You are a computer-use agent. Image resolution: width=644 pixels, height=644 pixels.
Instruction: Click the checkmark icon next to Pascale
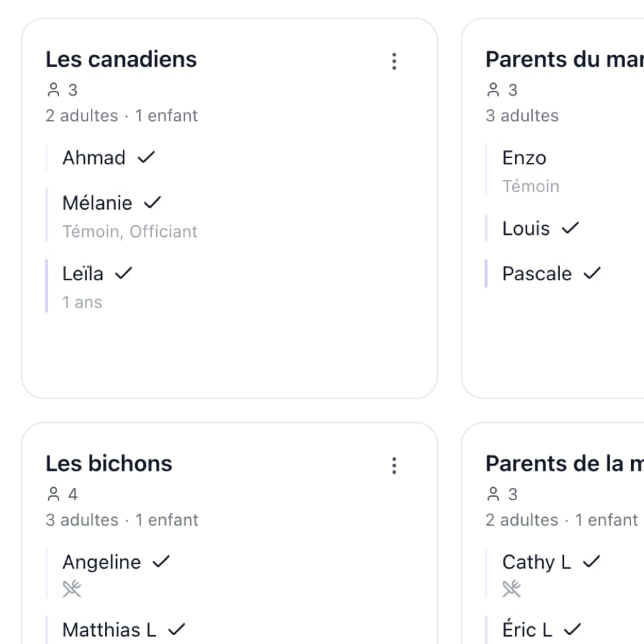click(592, 273)
